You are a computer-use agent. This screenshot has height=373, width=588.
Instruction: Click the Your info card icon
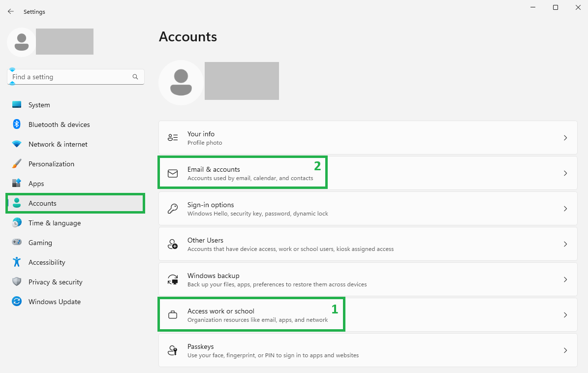click(173, 138)
